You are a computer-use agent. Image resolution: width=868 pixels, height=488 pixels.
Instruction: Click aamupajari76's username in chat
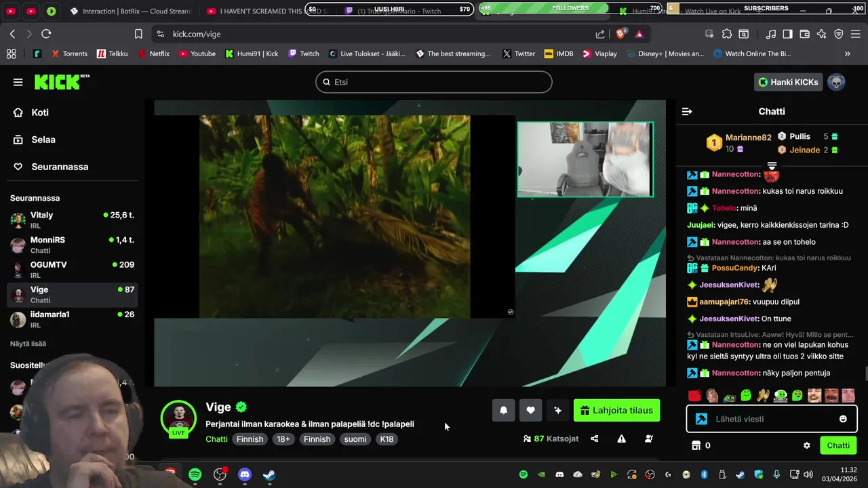coord(724,302)
